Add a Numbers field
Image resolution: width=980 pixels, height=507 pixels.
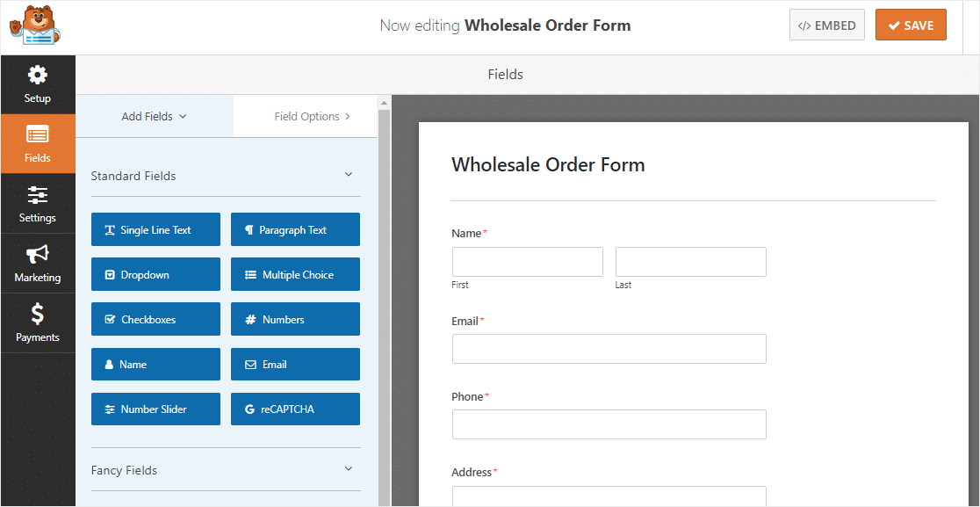point(295,320)
